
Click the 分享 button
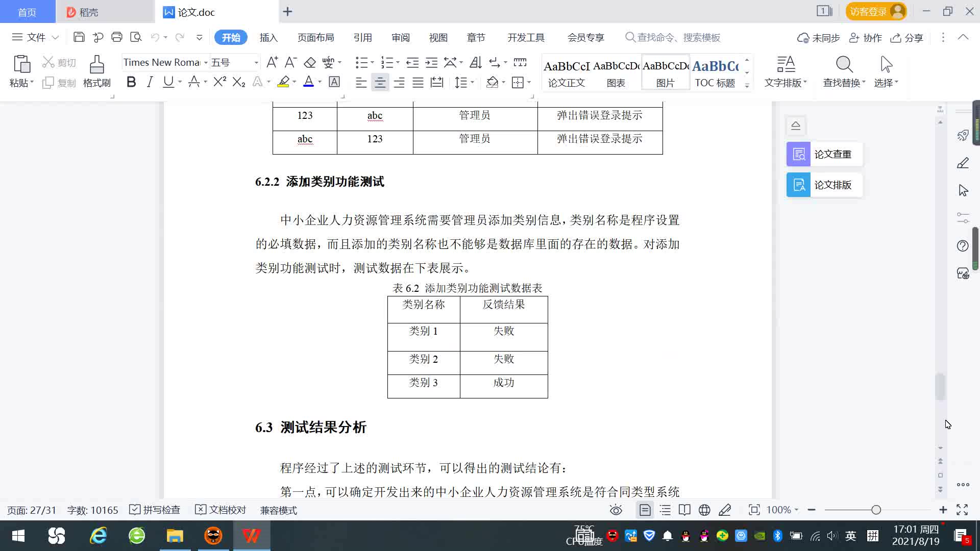[x=907, y=38]
